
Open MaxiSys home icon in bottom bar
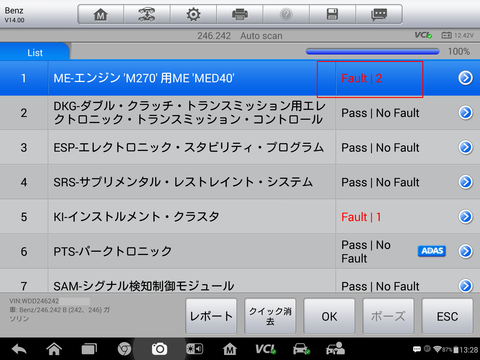[x=230, y=349]
